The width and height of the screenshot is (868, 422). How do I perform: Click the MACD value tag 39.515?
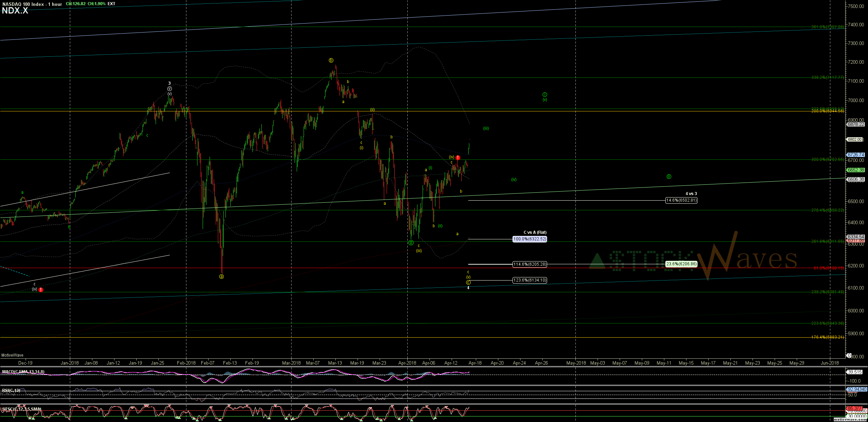pyautogui.click(x=854, y=372)
